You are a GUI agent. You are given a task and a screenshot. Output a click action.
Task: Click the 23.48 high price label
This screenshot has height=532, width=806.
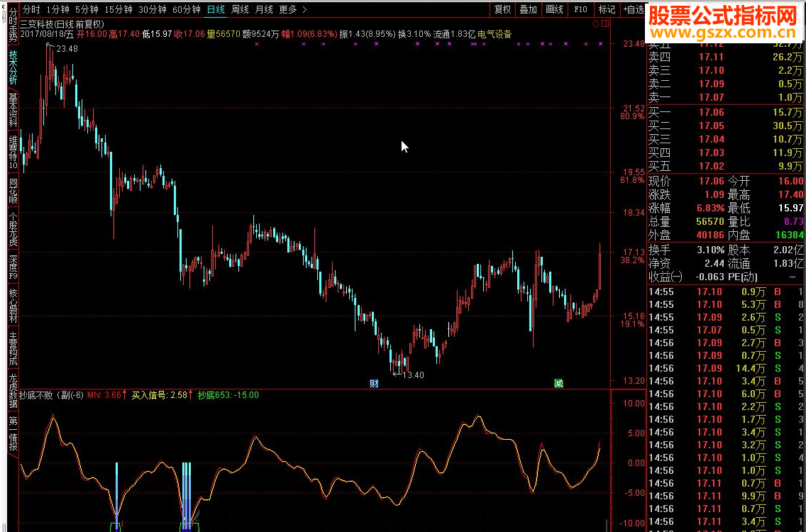pos(67,49)
